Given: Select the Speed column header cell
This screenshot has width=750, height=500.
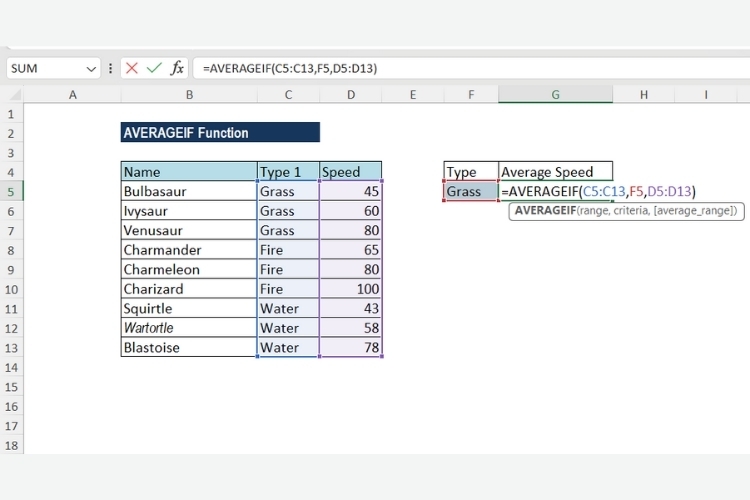Looking at the screenshot, I should (350, 172).
